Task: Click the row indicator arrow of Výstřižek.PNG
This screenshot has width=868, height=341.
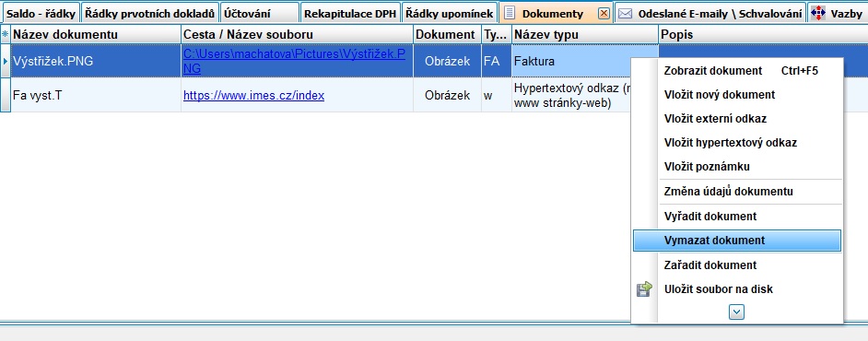Action: click(x=6, y=61)
